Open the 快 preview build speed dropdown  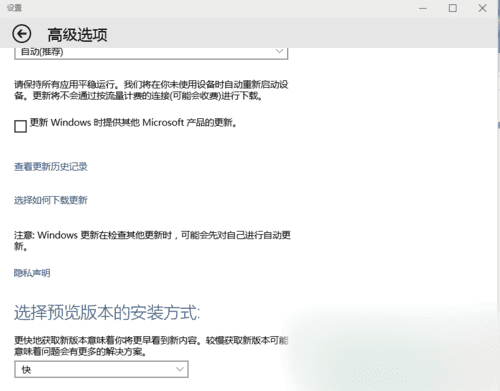(x=101, y=369)
